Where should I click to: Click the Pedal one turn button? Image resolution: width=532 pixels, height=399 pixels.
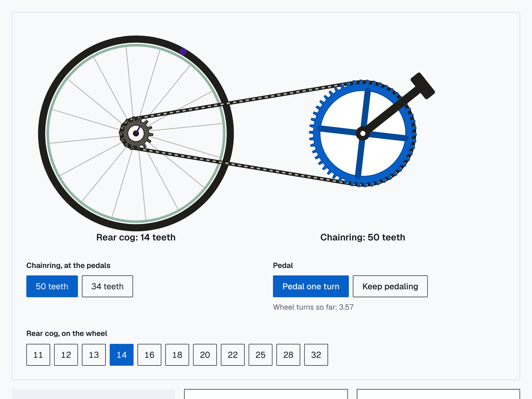pyautogui.click(x=311, y=286)
